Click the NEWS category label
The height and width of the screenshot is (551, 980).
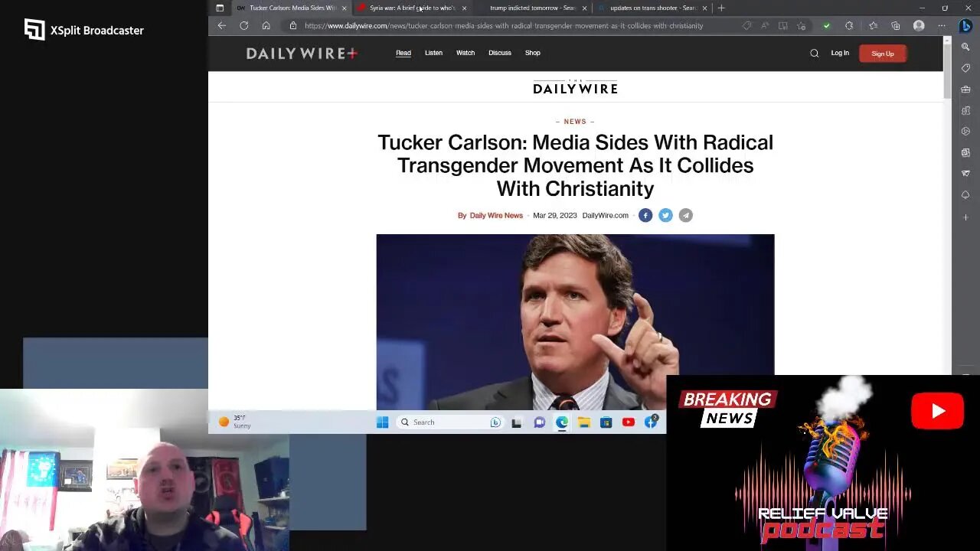pos(575,122)
